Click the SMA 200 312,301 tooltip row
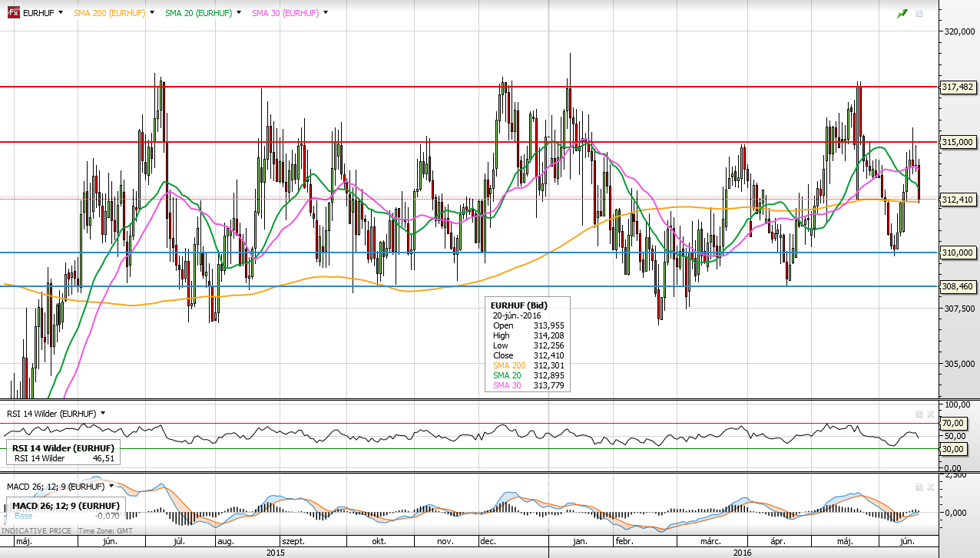980x558 pixels. (x=527, y=365)
